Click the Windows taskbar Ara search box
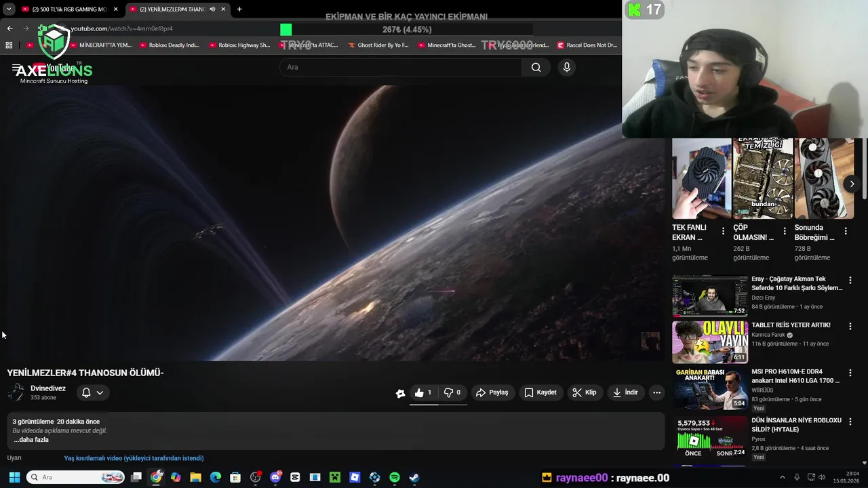This screenshot has width=868, height=488. (75, 477)
